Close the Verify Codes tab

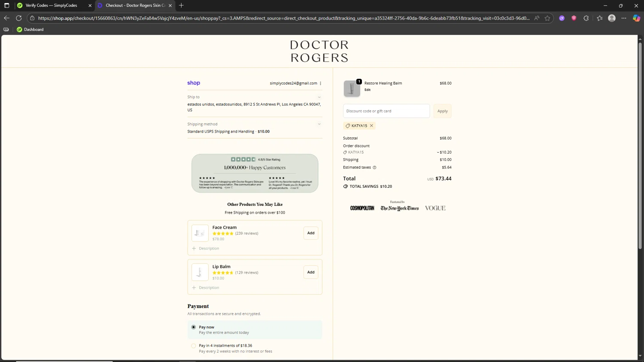90,6
